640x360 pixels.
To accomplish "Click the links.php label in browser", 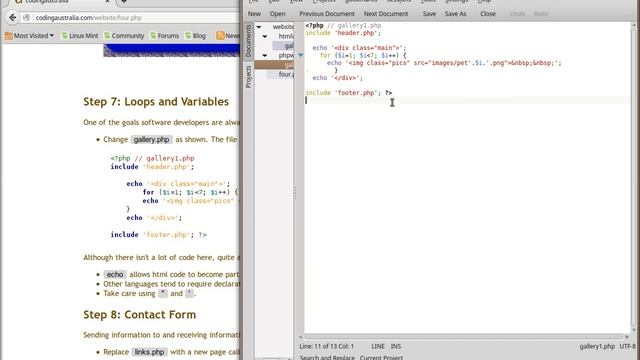I will click(x=149, y=352).
